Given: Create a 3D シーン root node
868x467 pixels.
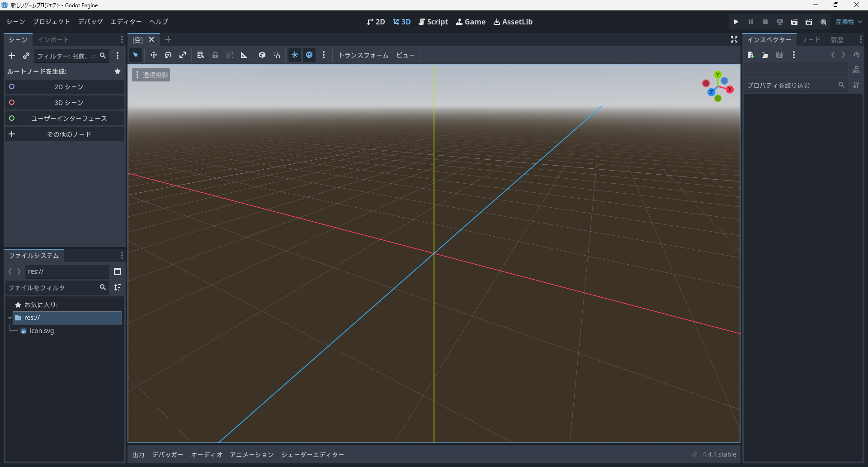Looking at the screenshot, I should tap(65, 103).
